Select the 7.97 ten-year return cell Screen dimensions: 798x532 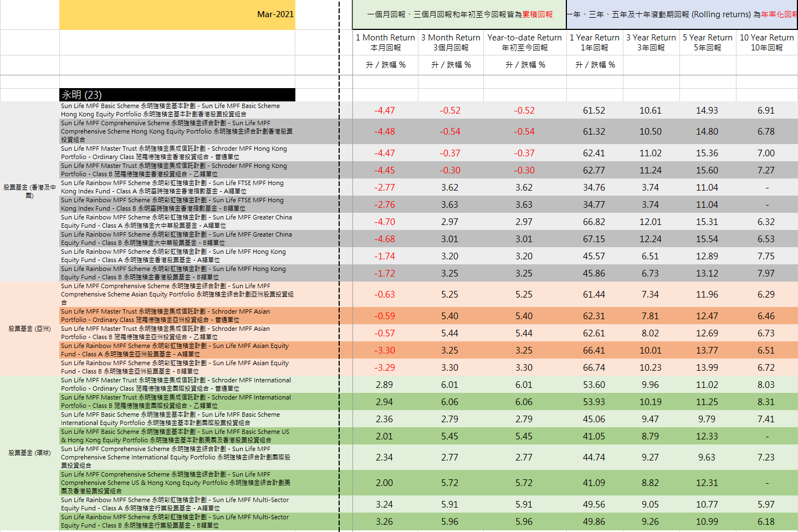click(x=766, y=273)
